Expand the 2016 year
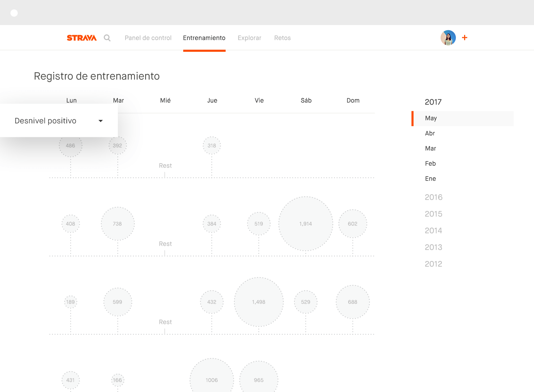This screenshot has height=392, width=534. [434, 197]
